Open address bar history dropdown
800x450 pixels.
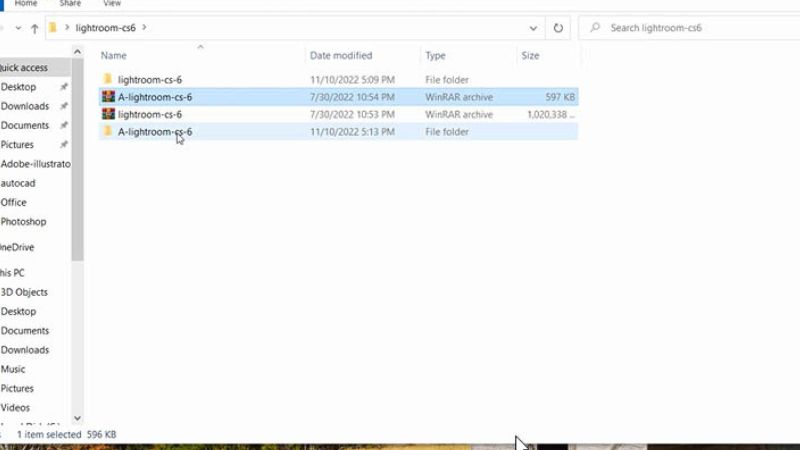pos(533,28)
